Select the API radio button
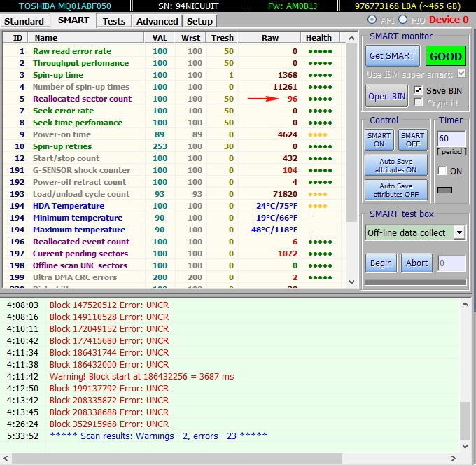This screenshot has height=465, width=476. (x=371, y=20)
